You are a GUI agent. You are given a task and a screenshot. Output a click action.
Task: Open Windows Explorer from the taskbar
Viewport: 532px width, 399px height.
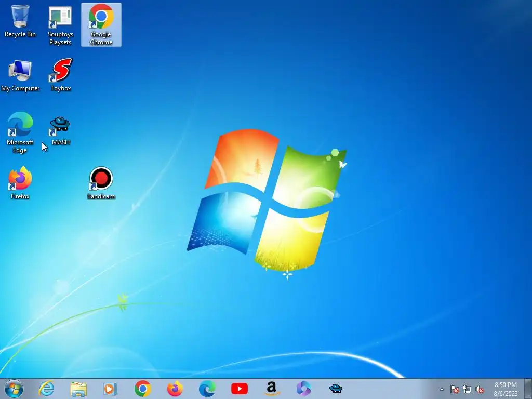tap(78, 389)
